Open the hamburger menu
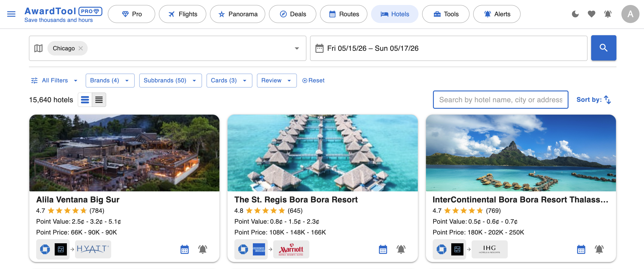 [x=11, y=14]
